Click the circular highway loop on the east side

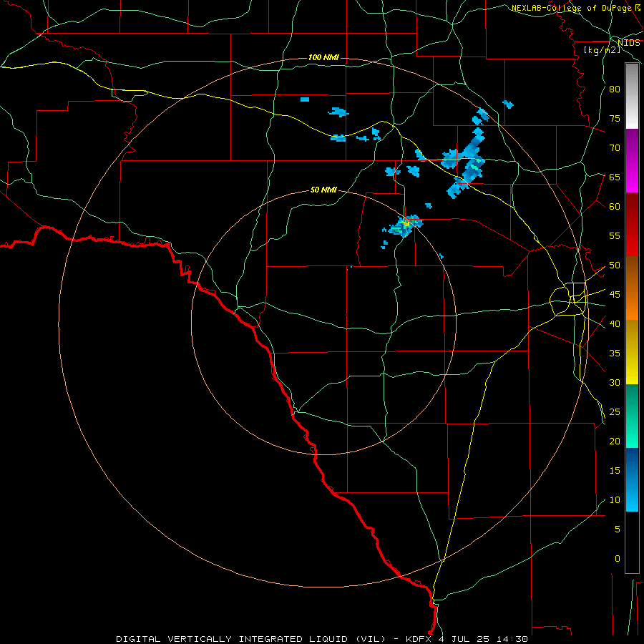[x=569, y=299]
